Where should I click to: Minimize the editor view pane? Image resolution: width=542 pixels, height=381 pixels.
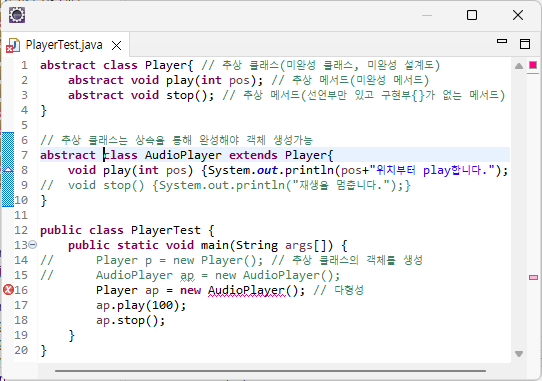[x=502, y=41]
